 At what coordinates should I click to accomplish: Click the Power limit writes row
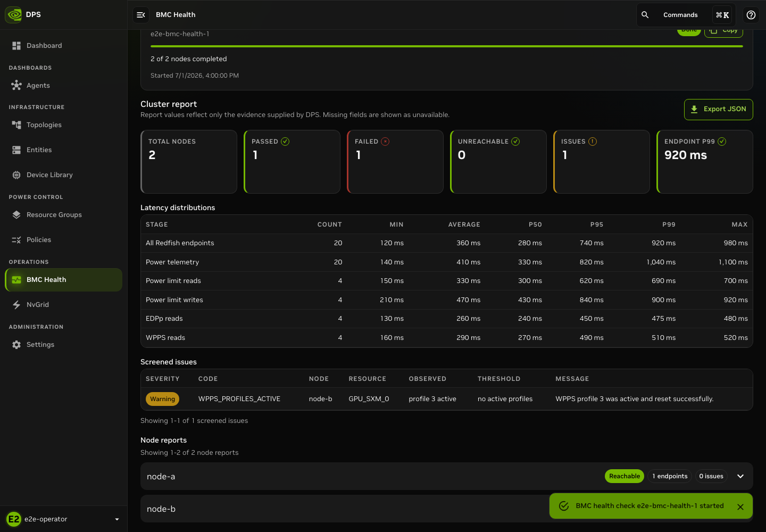pos(447,300)
